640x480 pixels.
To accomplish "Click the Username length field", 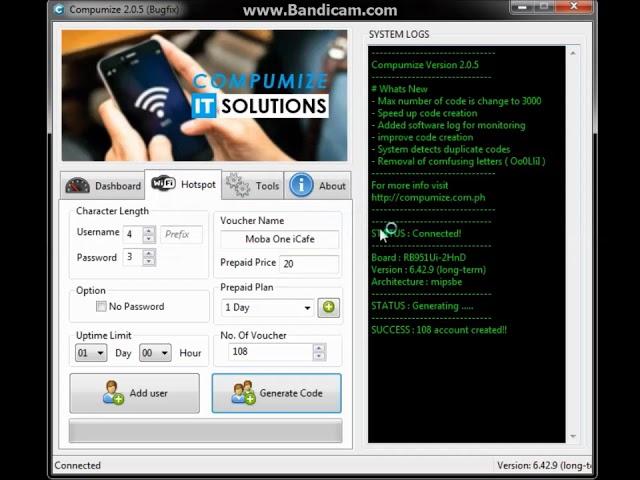I will pyautogui.click(x=133, y=234).
